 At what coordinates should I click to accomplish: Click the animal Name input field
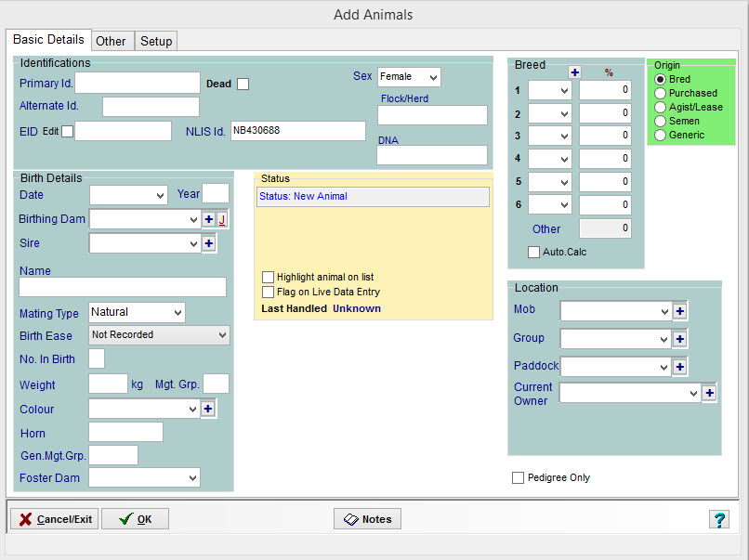(x=123, y=287)
